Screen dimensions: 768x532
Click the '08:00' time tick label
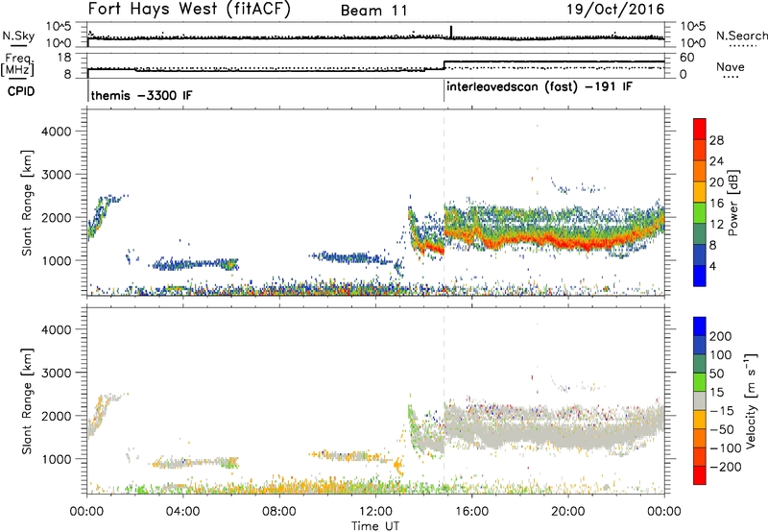(x=279, y=512)
